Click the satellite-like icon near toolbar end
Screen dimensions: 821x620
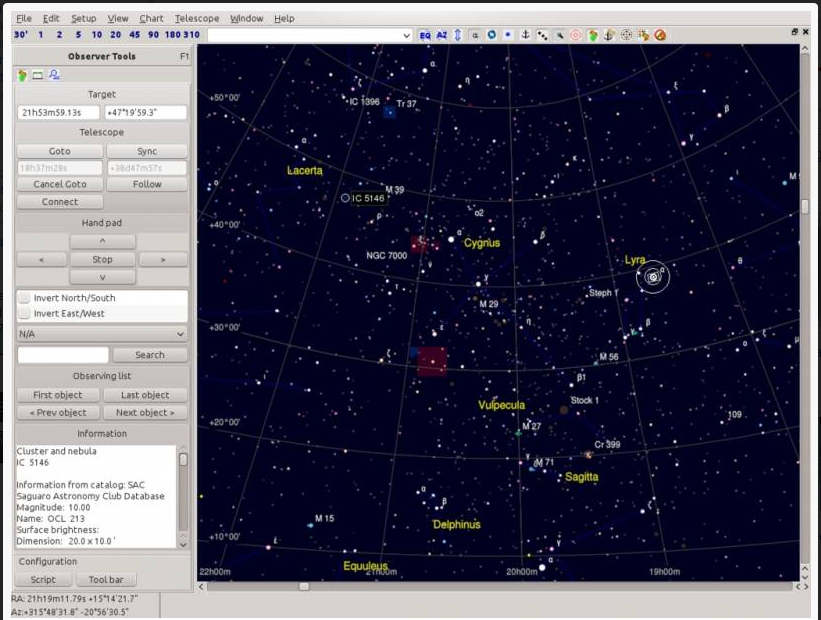click(x=643, y=35)
